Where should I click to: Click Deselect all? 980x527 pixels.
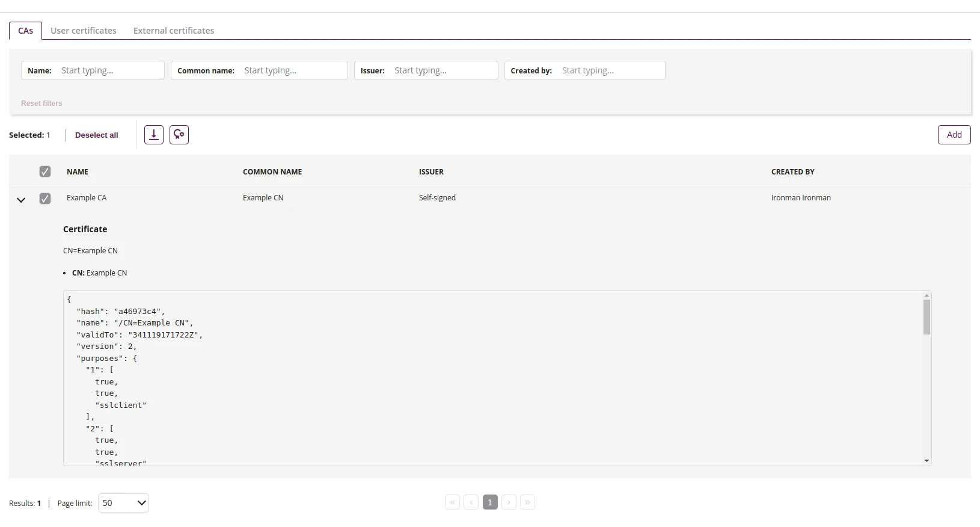[97, 135]
